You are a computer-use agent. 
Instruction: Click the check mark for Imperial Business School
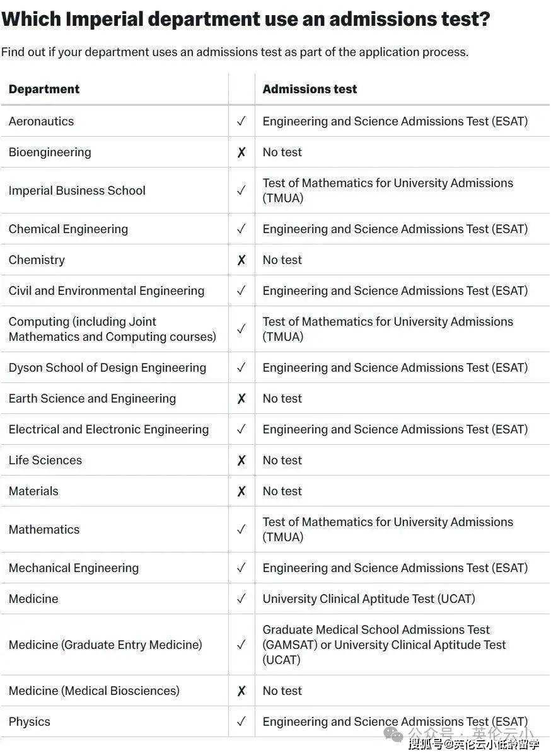(241, 190)
